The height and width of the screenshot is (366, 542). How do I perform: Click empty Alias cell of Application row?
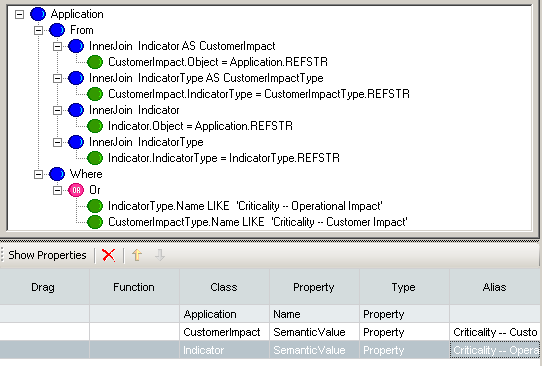coord(495,314)
